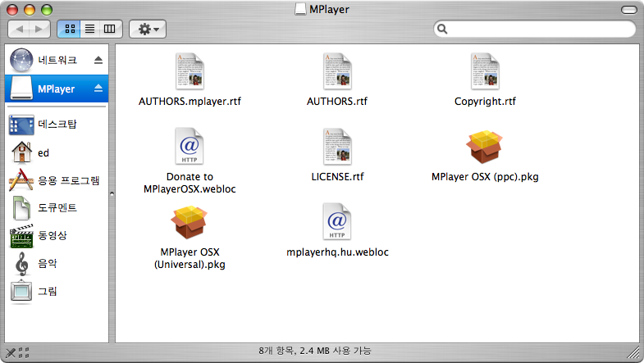Open the 응용 프로그램 applications icon
Image resolution: width=644 pixels, height=363 pixels.
[21, 180]
